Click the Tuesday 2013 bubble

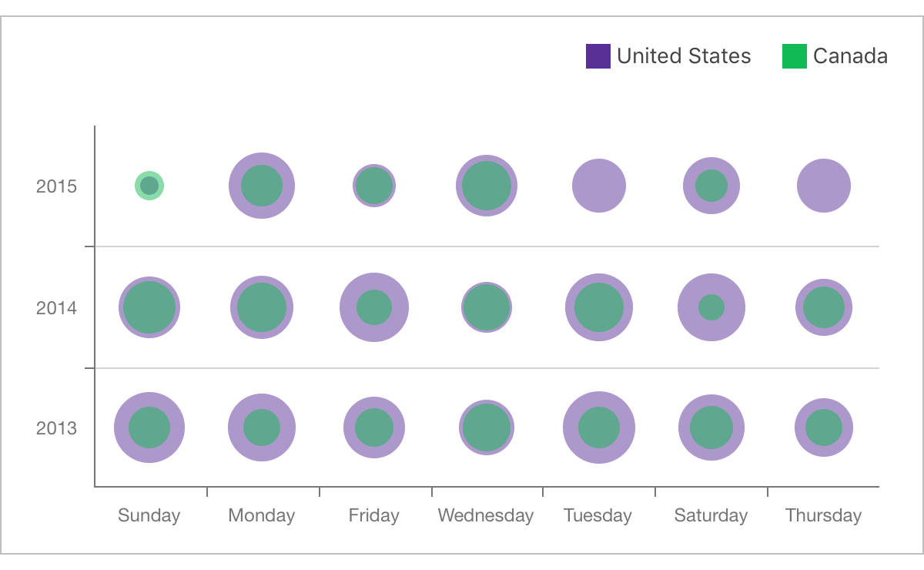(x=599, y=427)
